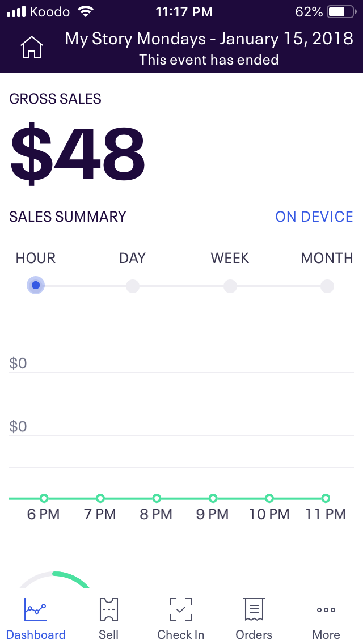Image resolution: width=363 pixels, height=644 pixels.
Task: Open the More three-dots icon
Action: point(326,610)
